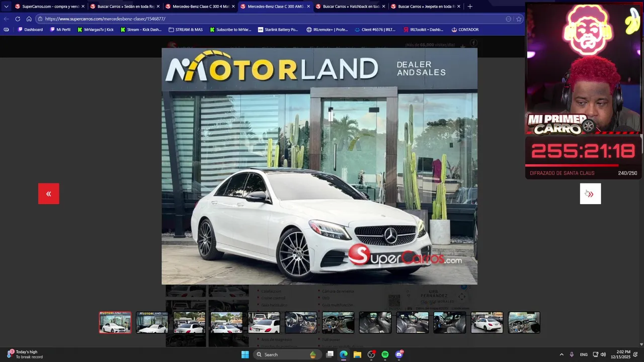Select the fifth thumbnail showing the rear view
The height and width of the screenshot is (362, 644).
264,322
